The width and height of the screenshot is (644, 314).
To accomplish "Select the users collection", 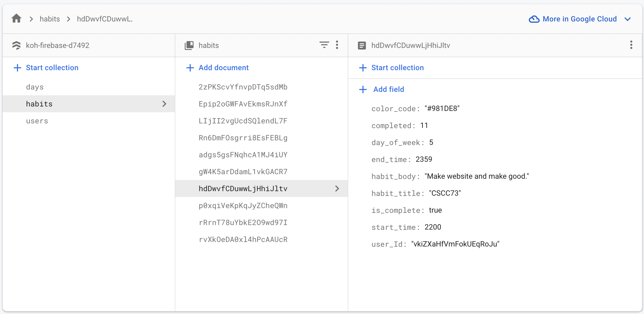I will tap(37, 121).
